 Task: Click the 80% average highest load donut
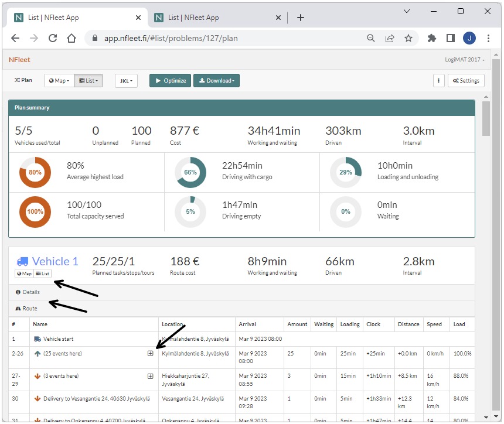(x=35, y=173)
